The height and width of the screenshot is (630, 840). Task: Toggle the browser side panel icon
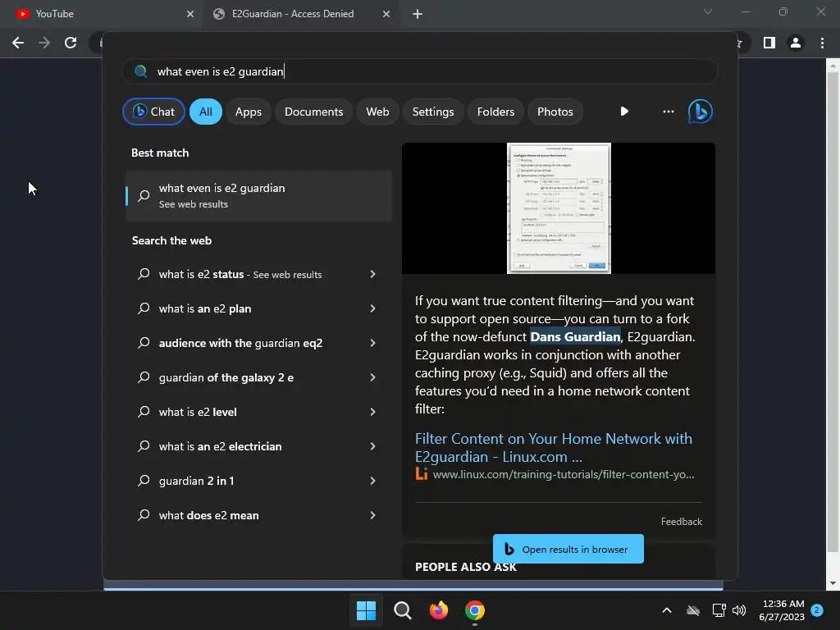click(x=769, y=43)
